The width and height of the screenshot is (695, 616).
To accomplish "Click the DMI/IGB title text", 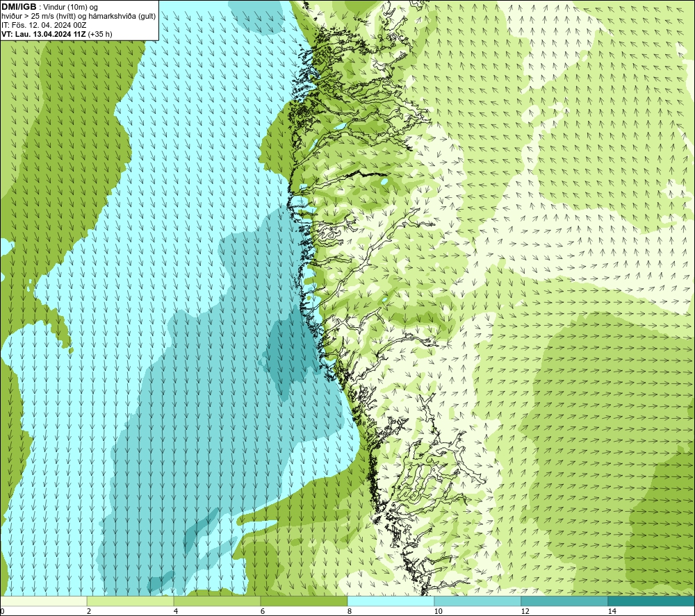I will [x=19, y=7].
